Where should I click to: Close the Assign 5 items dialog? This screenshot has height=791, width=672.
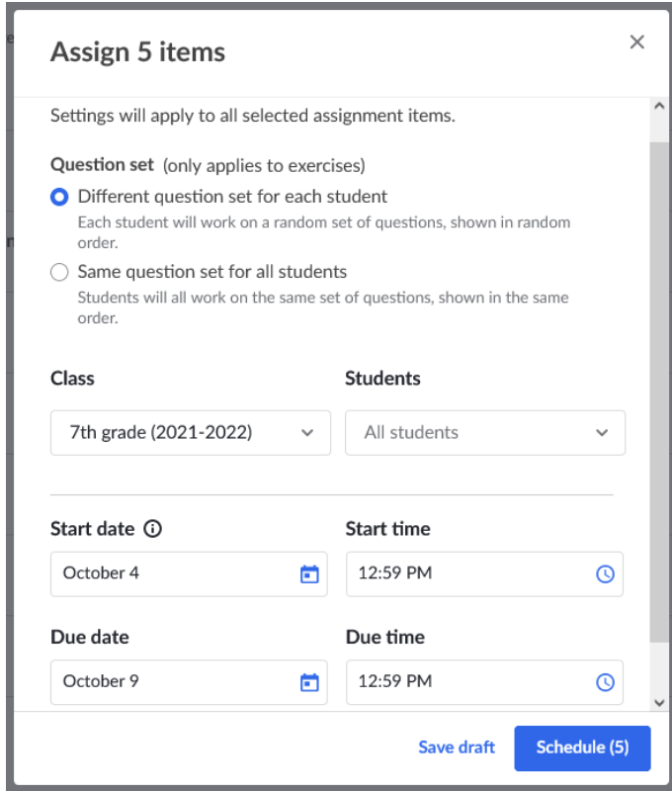[x=637, y=42]
